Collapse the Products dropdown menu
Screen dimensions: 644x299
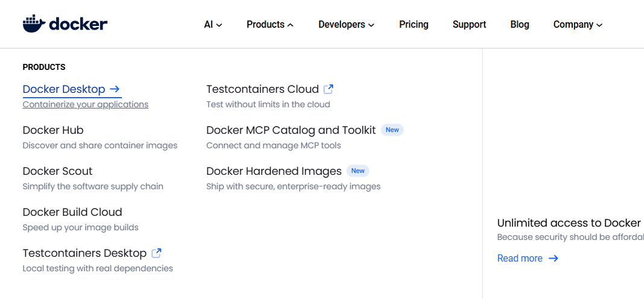pyautogui.click(x=270, y=25)
